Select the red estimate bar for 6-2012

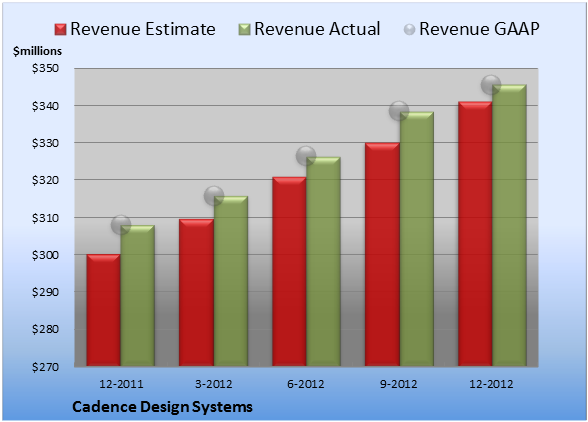coord(289,271)
